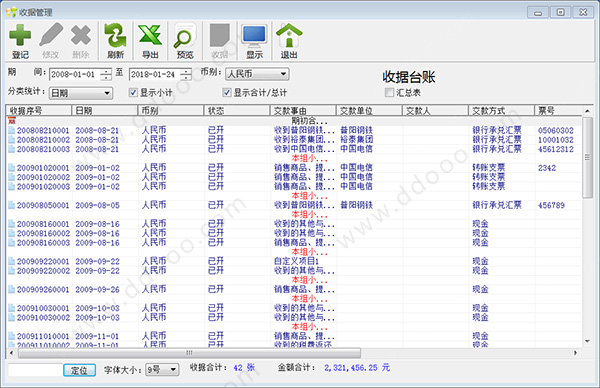
Task: Select receipt number 200911010001
Action: (43, 336)
